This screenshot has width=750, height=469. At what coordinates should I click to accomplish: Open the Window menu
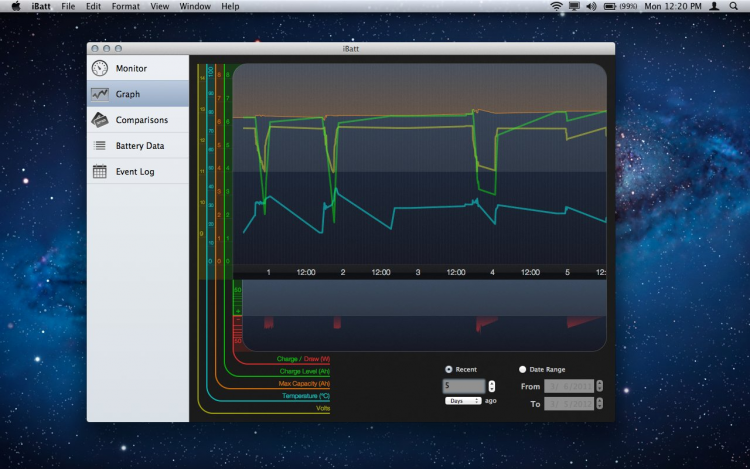point(194,6)
